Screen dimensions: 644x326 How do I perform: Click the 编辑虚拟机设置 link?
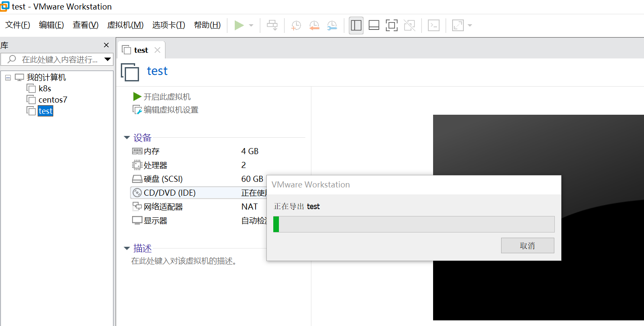coord(171,110)
